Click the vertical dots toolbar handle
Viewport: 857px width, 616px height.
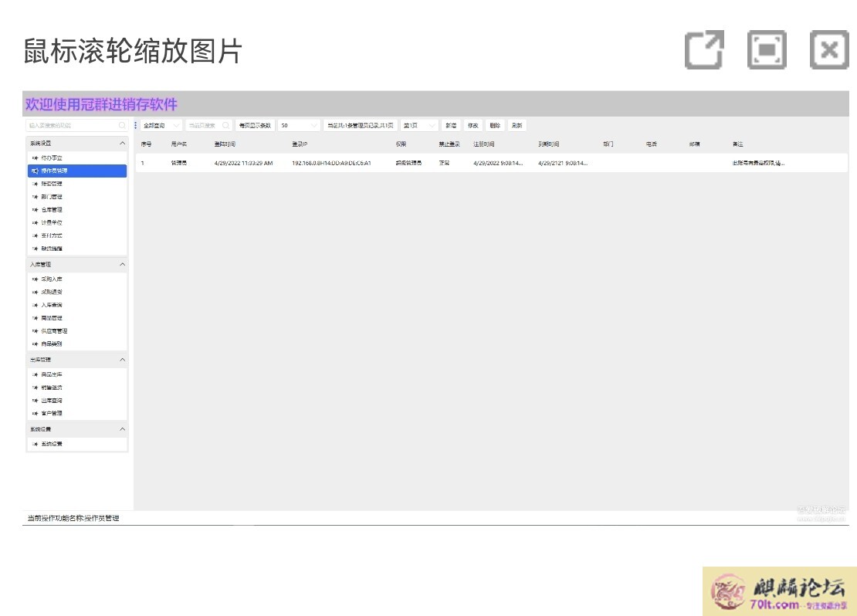tap(136, 126)
